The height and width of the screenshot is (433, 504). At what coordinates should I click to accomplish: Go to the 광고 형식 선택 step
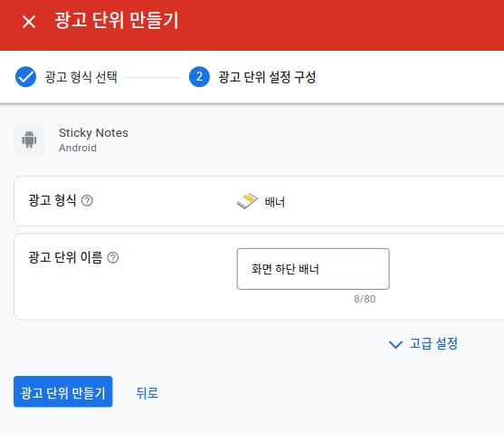(x=81, y=77)
